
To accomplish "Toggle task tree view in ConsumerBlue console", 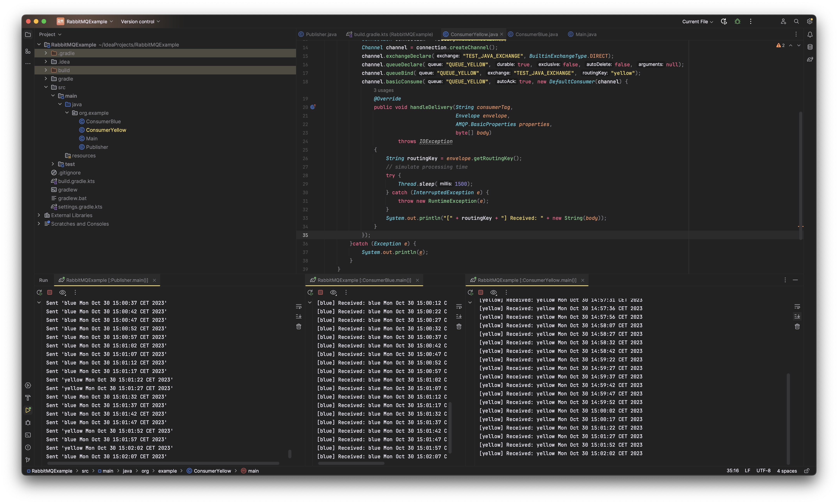I will [x=333, y=292].
